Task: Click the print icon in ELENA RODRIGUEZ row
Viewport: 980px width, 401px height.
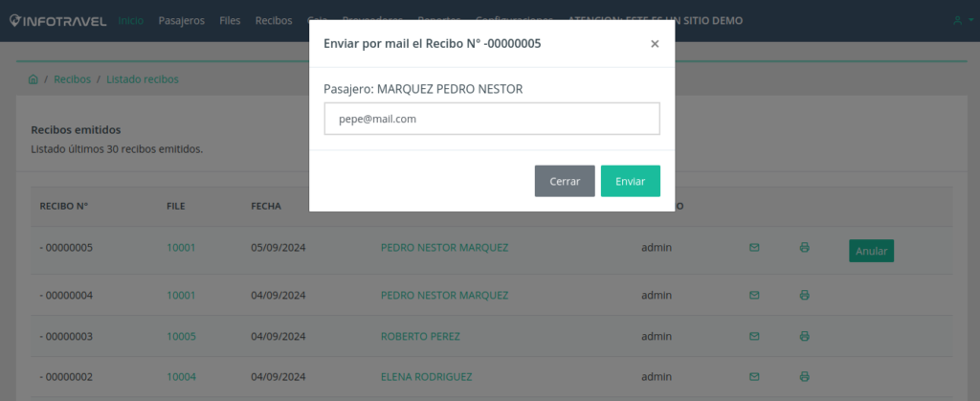Action: pos(804,377)
